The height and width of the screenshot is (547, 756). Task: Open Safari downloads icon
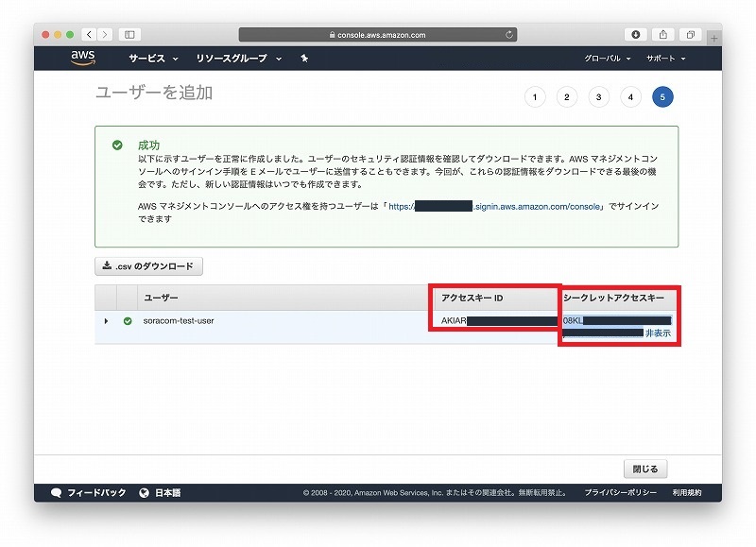tap(635, 35)
